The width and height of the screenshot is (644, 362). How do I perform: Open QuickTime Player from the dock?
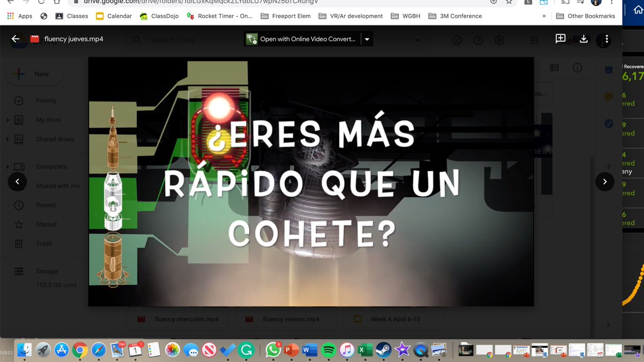421,350
